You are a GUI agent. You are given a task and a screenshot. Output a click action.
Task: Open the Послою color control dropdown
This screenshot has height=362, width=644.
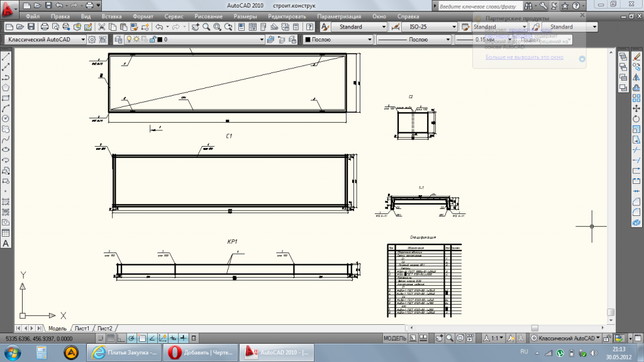(338, 40)
